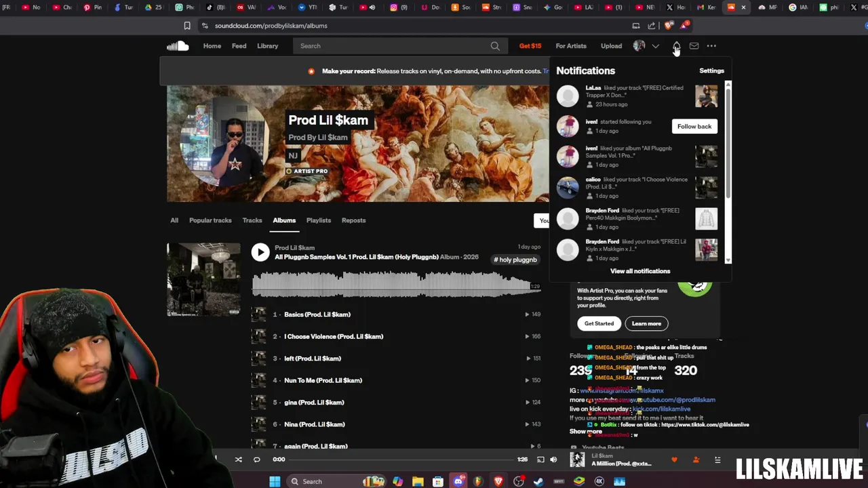Open the instagram.com/lilskamx link

tap(622, 391)
